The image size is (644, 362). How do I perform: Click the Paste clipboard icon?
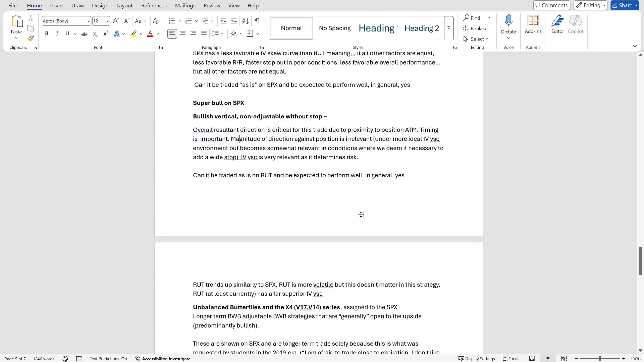(x=16, y=21)
